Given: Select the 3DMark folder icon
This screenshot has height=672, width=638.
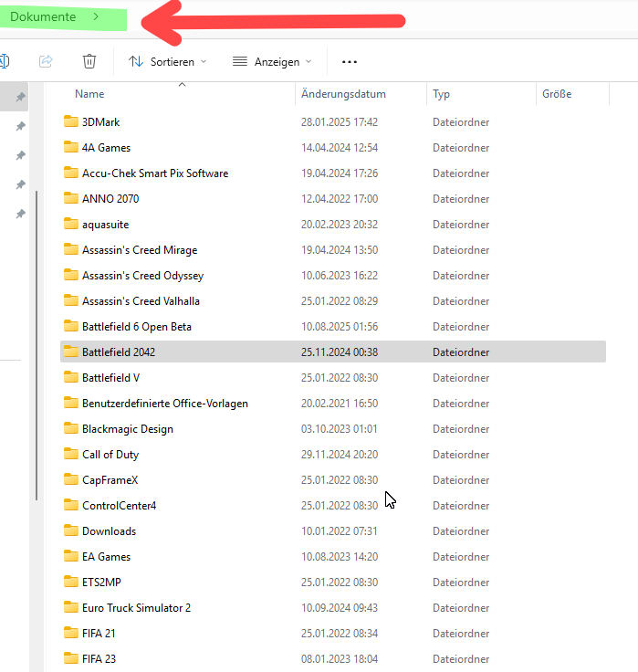Looking at the screenshot, I should 71,121.
